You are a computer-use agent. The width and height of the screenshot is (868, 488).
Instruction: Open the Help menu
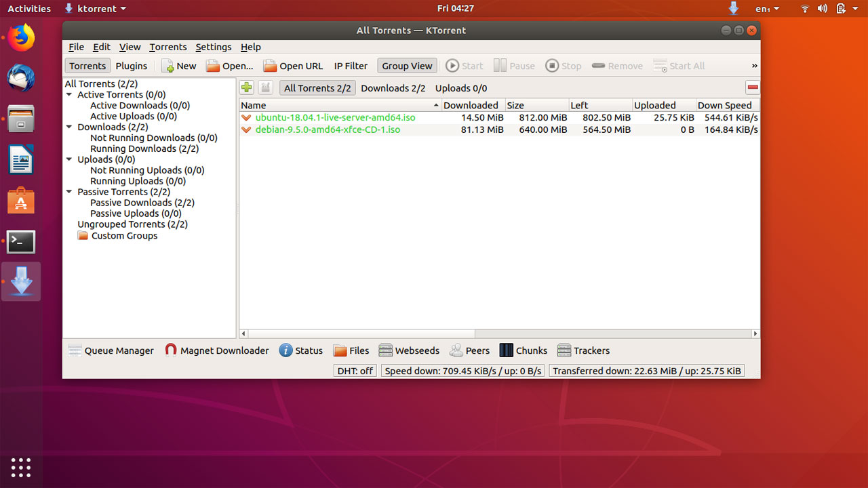(251, 47)
